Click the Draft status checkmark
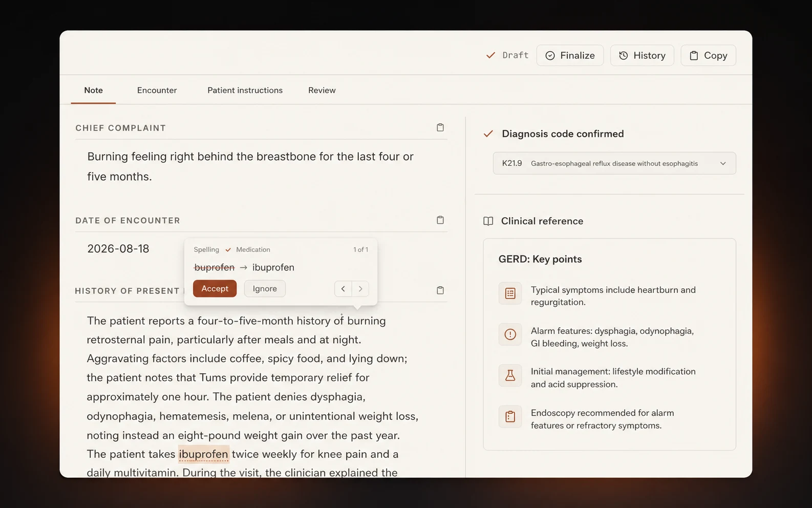This screenshot has width=812, height=508. point(490,55)
